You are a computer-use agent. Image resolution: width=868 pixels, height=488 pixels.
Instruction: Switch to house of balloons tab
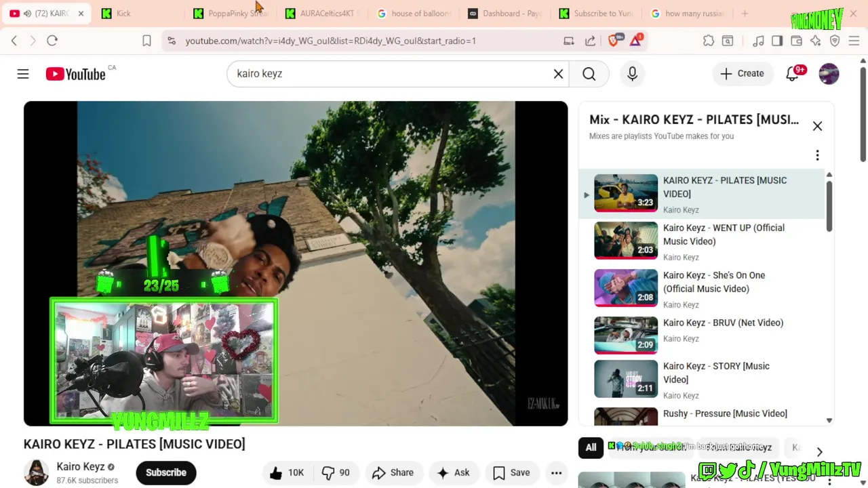pyautogui.click(x=415, y=14)
